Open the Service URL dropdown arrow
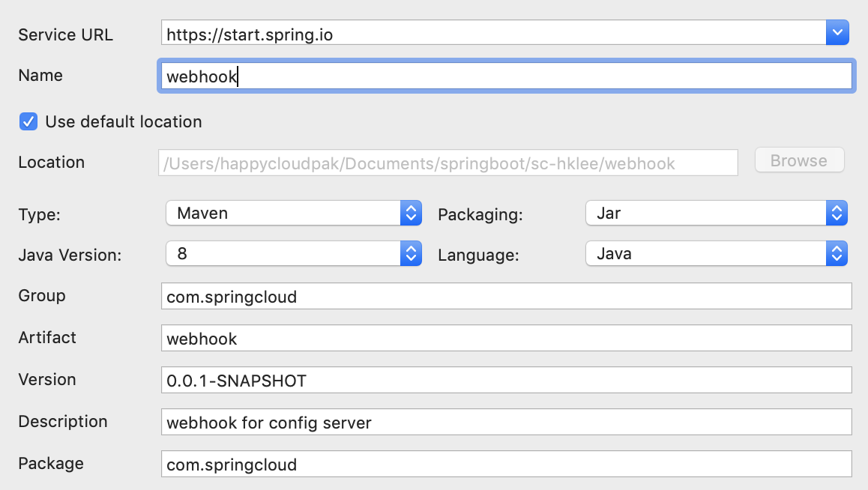 pos(837,33)
